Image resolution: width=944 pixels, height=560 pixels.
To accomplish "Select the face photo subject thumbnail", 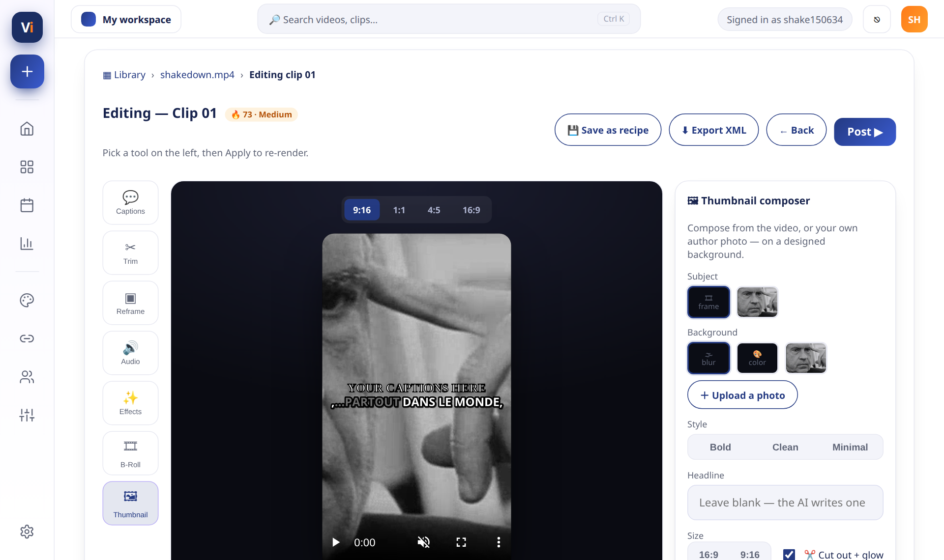I will 757,302.
